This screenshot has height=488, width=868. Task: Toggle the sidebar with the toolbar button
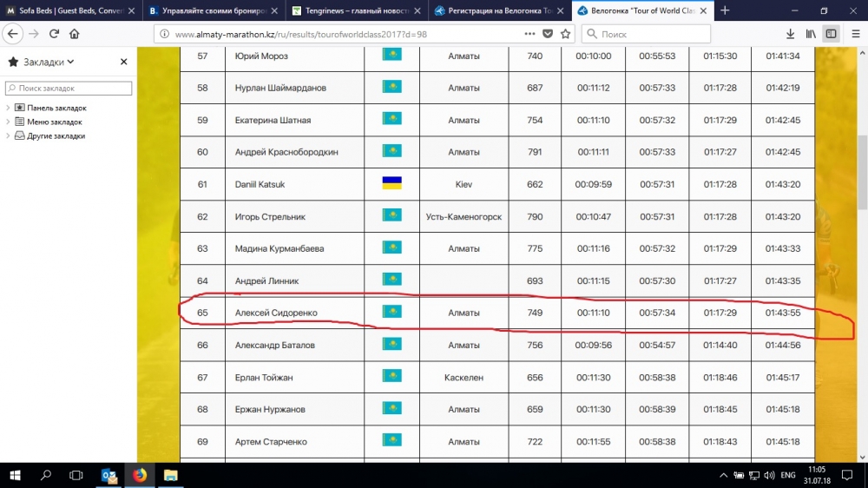click(x=831, y=34)
